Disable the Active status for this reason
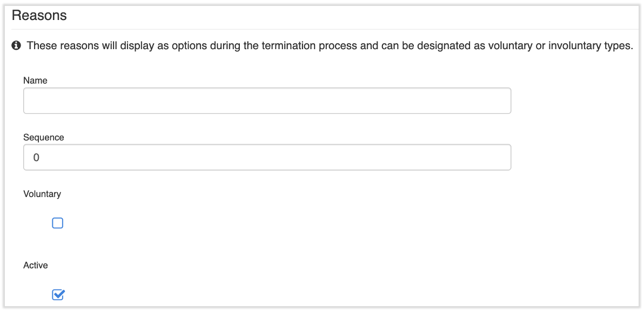Image resolution: width=644 pixels, height=311 pixels. tap(58, 295)
